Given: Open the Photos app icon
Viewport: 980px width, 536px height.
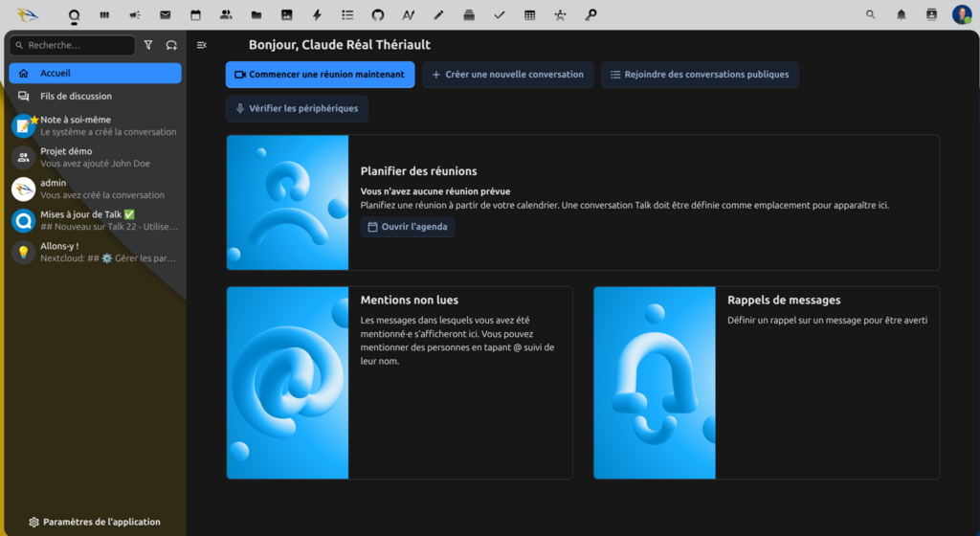Looking at the screenshot, I should pyautogui.click(x=286, y=15).
